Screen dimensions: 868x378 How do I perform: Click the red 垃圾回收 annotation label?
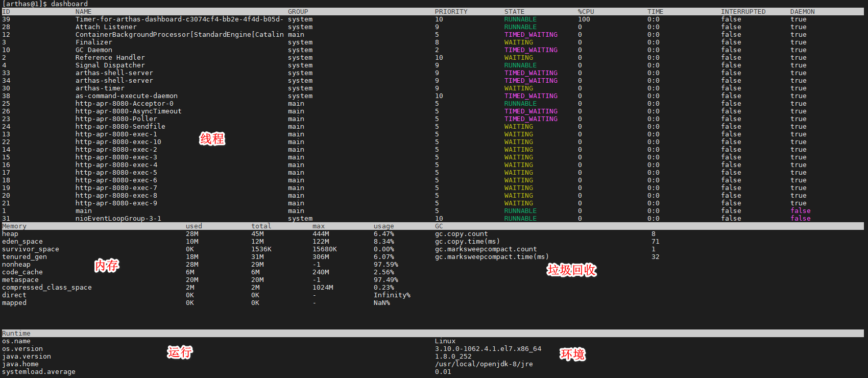572,270
